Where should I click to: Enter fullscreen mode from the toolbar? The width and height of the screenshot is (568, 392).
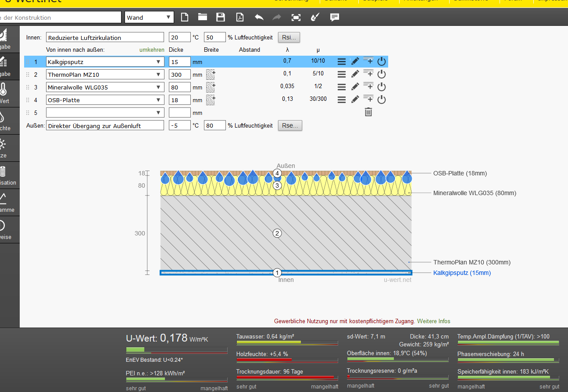[x=296, y=18]
